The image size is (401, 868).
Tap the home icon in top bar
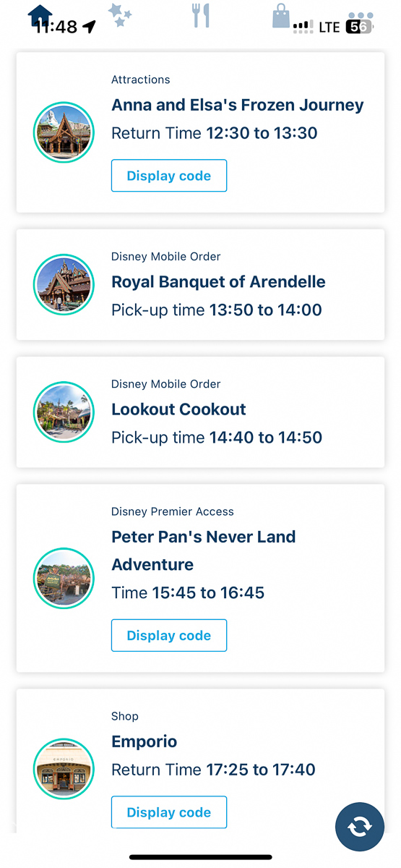pyautogui.click(x=40, y=15)
